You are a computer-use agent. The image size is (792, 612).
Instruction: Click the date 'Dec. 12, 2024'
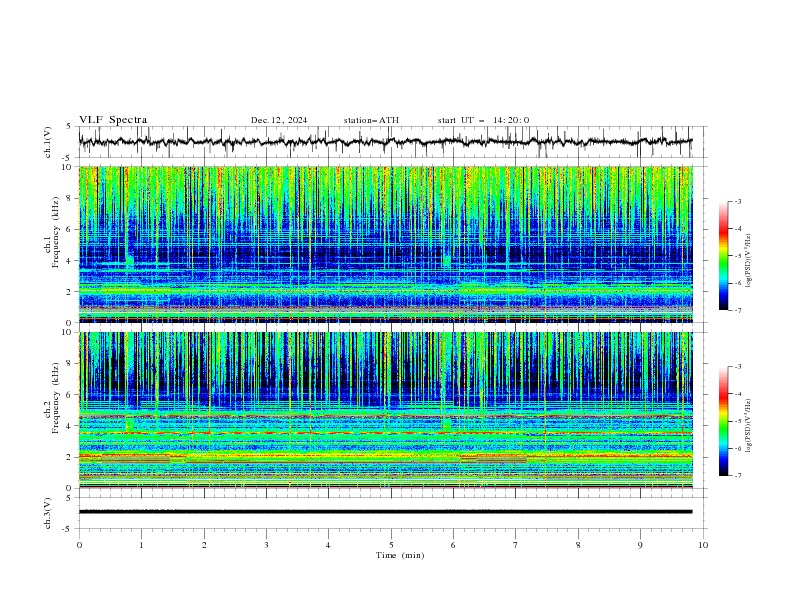pyautogui.click(x=279, y=120)
